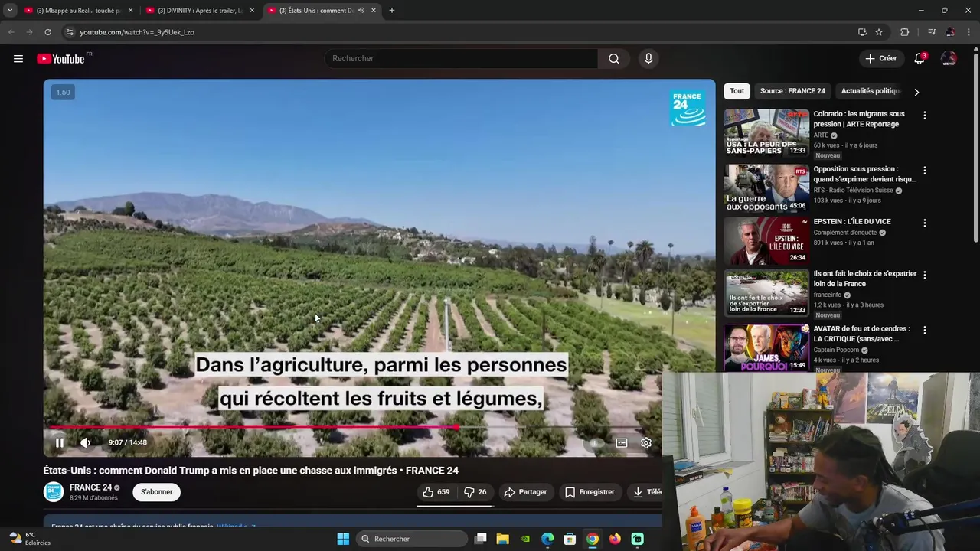
Task: Bookmark this page with the star
Action: 879,32
